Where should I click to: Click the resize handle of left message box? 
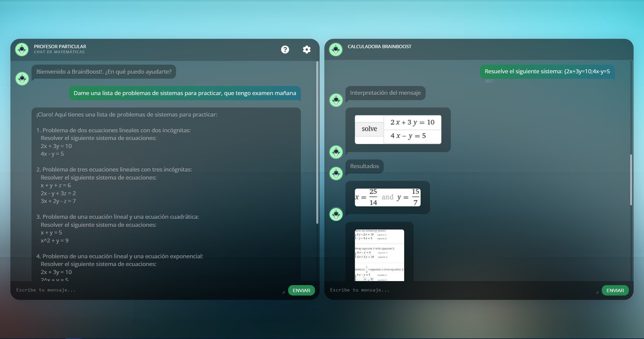click(283, 292)
